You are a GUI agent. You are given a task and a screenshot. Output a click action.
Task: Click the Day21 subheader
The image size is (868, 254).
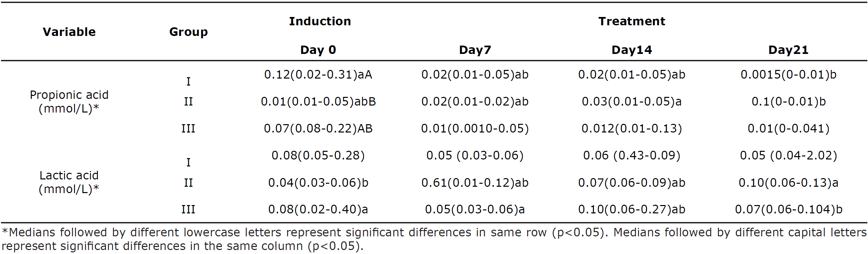coord(788,50)
